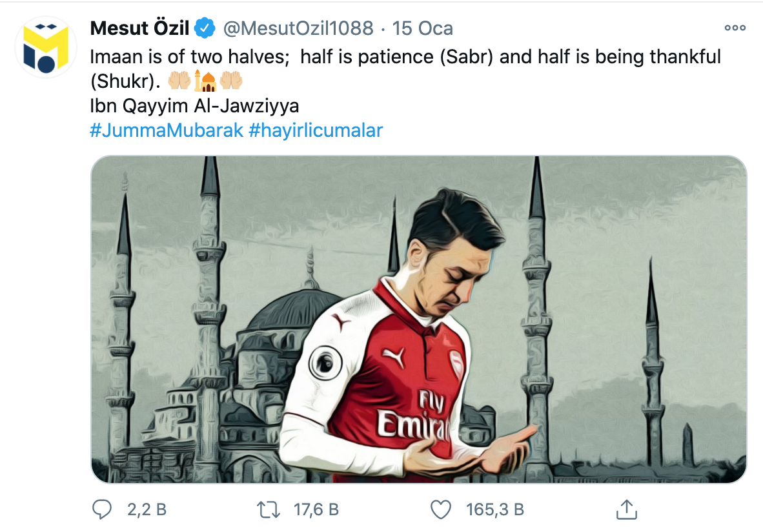Viewport: 763px width, 532px height.
Task: Open the three-dot more options menu
Action: [x=735, y=28]
